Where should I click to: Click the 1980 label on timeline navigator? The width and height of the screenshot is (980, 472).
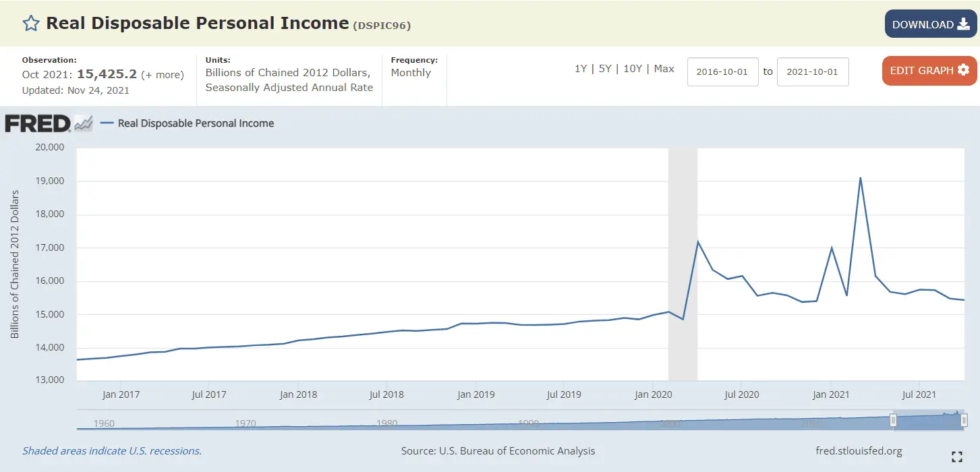click(386, 423)
